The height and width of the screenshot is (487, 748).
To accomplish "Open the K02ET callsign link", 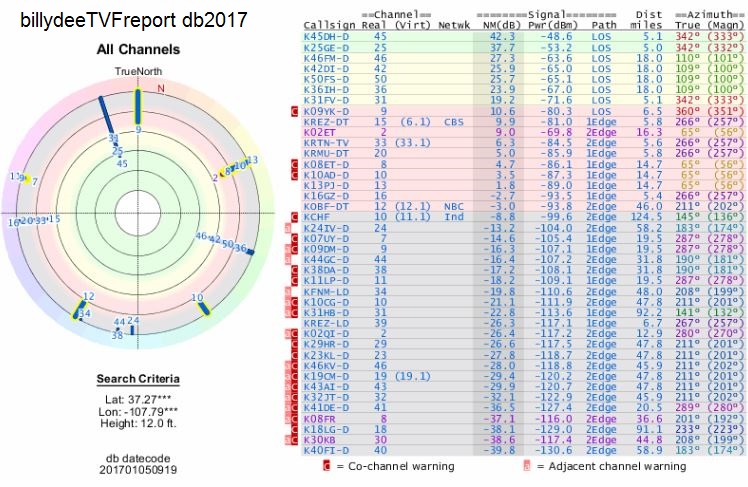I will point(320,130).
